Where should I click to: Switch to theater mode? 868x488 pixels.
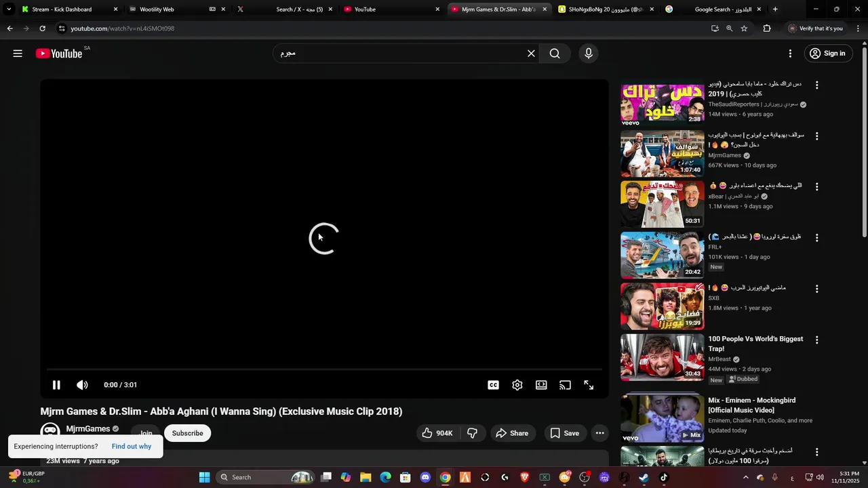(541, 385)
